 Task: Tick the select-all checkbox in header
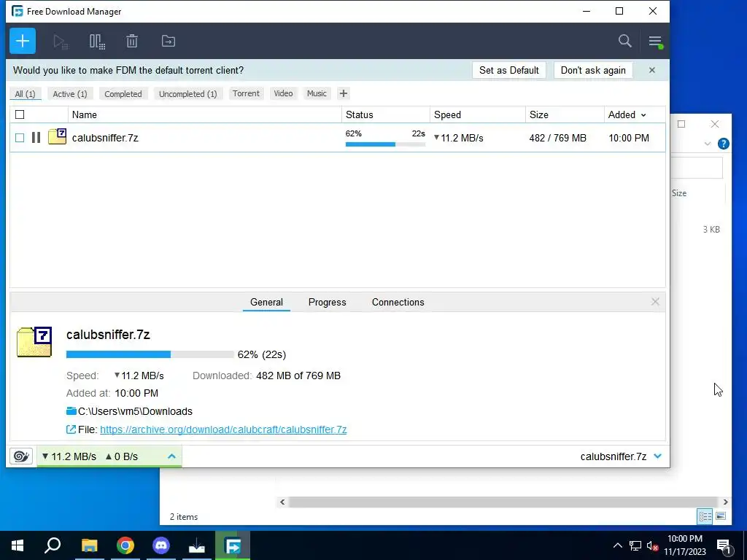[20, 114]
